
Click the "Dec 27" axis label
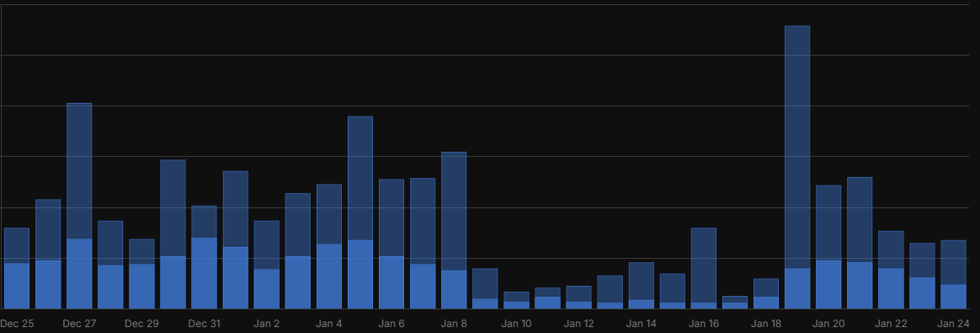pos(79,324)
